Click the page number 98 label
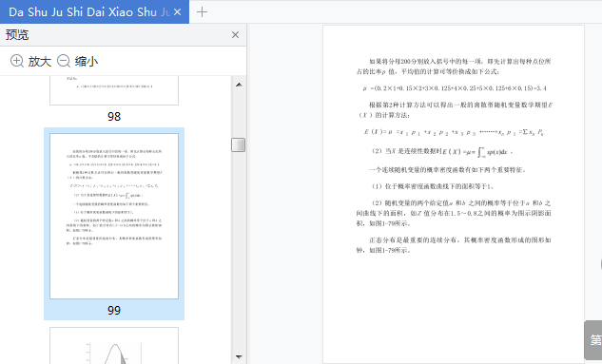 (114, 116)
